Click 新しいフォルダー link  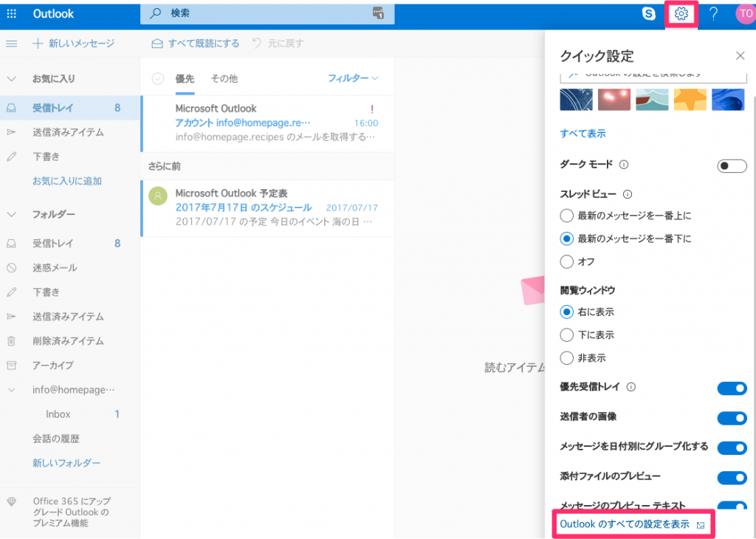pos(66,463)
